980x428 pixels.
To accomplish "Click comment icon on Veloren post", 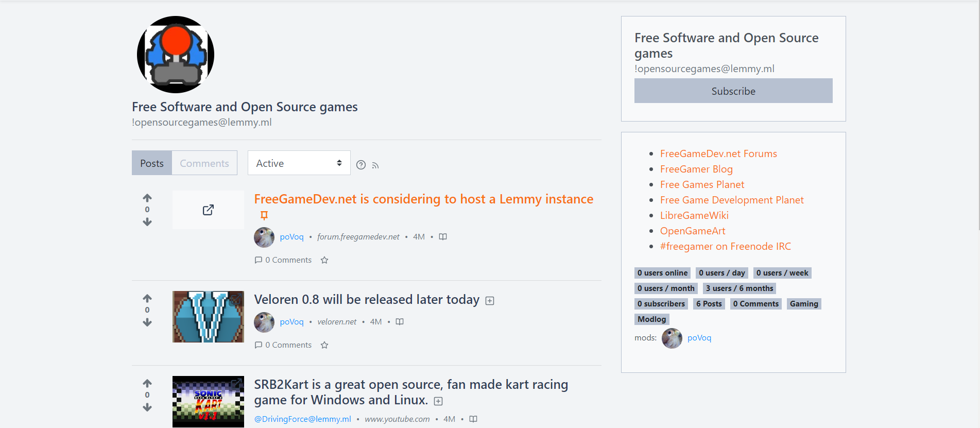I will point(259,345).
